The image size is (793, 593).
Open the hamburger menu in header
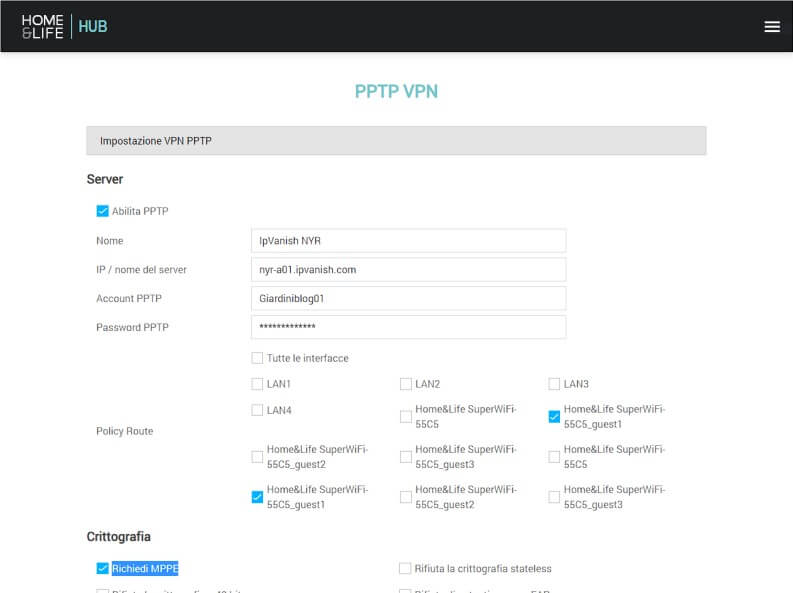[772, 26]
